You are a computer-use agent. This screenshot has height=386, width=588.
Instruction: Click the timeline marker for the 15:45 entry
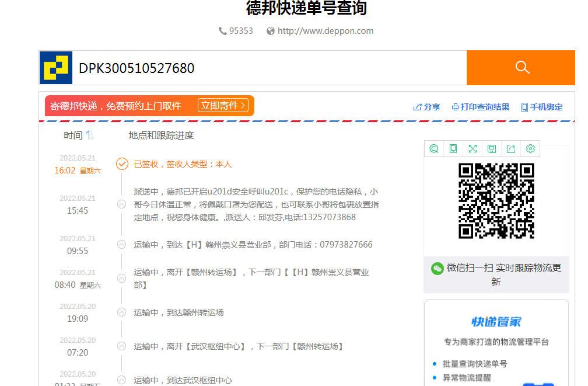click(x=121, y=204)
